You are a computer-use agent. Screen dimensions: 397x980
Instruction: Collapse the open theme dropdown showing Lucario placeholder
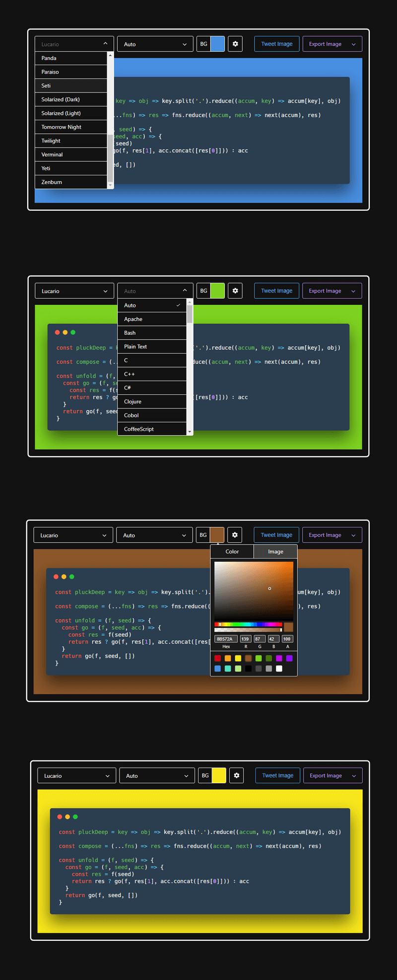74,44
